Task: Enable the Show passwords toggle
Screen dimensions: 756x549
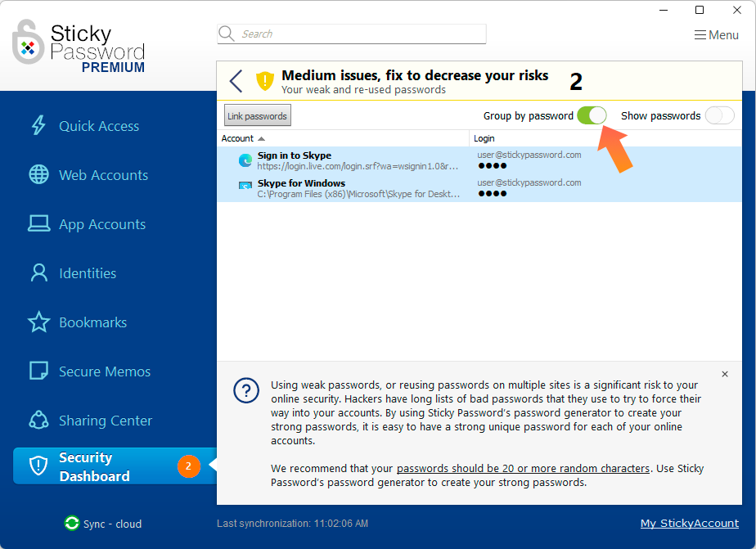Action: pyautogui.click(x=719, y=115)
